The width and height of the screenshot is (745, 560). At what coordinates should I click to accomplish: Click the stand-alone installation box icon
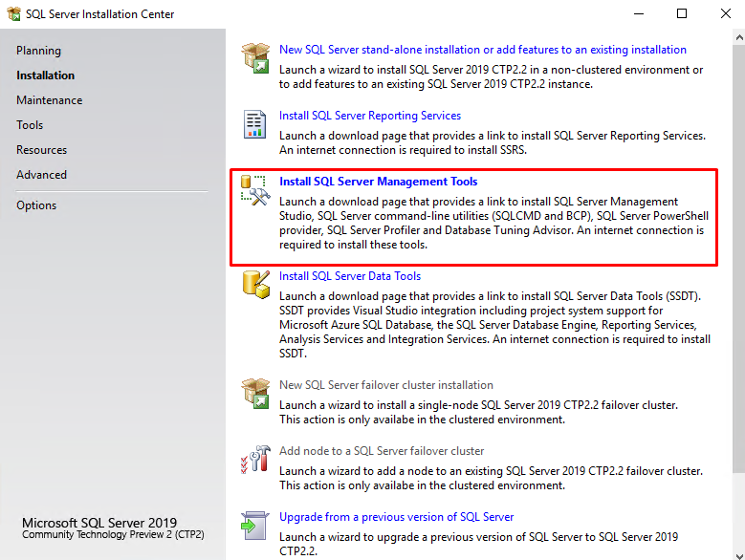[255, 58]
